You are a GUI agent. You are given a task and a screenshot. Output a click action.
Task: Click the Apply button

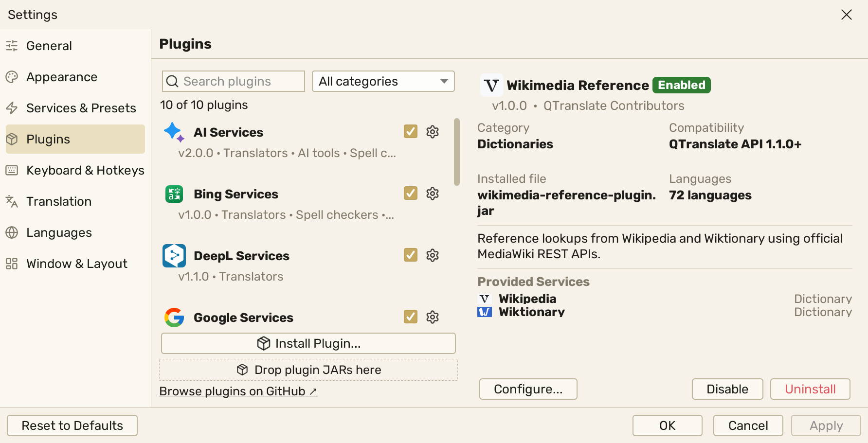[x=826, y=425]
